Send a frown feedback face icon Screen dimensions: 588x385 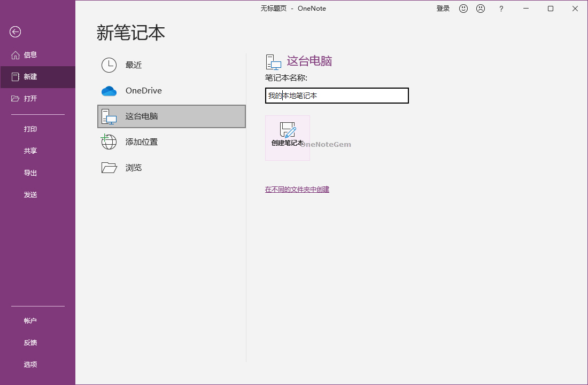pyautogui.click(x=481, y=8)
